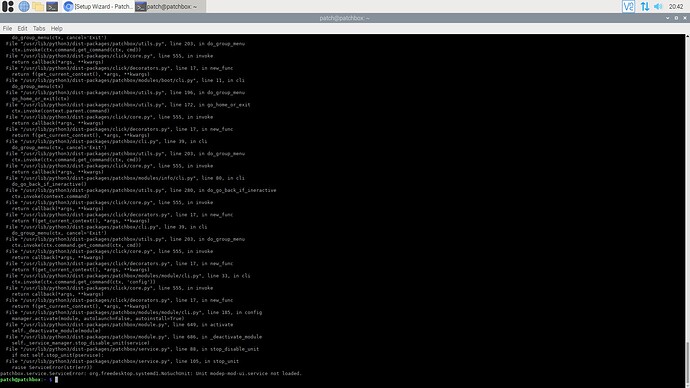Maximize the terminal window
This screenshot has width=690, height=388.
tap(676, 18)
